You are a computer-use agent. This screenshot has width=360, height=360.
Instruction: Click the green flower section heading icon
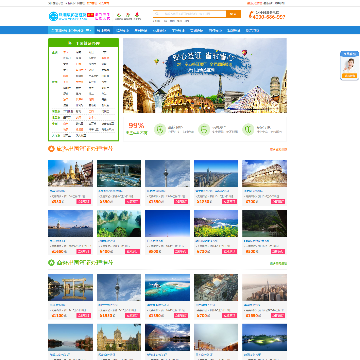coord(51,263)
